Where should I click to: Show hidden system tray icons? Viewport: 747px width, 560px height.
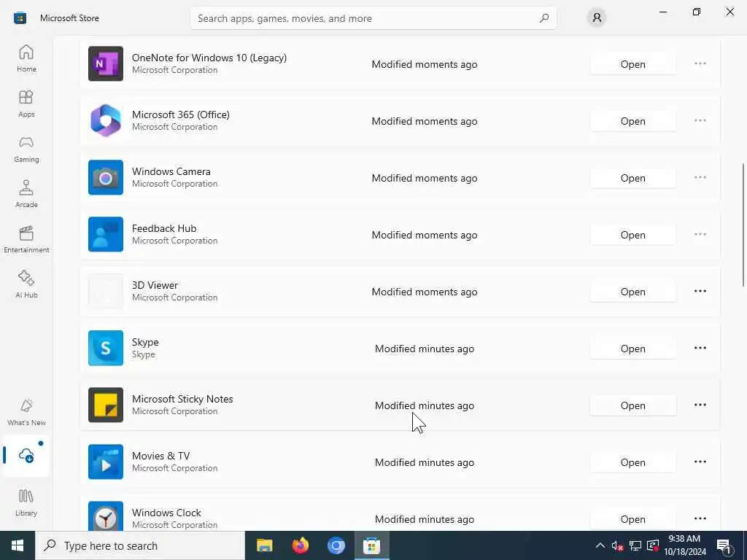pyautogui.click(x=600, y=545)
